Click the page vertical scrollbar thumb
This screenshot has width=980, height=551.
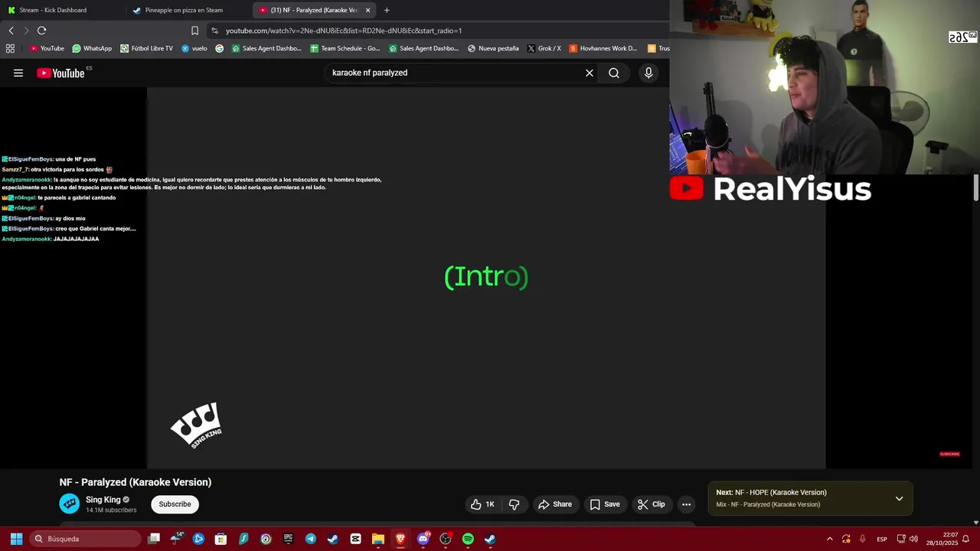click(976, 187)
